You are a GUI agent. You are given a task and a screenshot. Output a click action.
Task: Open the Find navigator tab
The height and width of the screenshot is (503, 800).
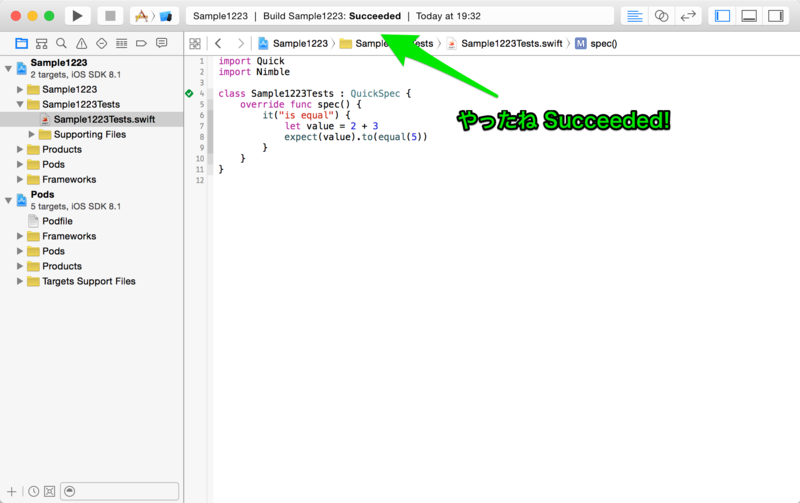pos(61,43)
